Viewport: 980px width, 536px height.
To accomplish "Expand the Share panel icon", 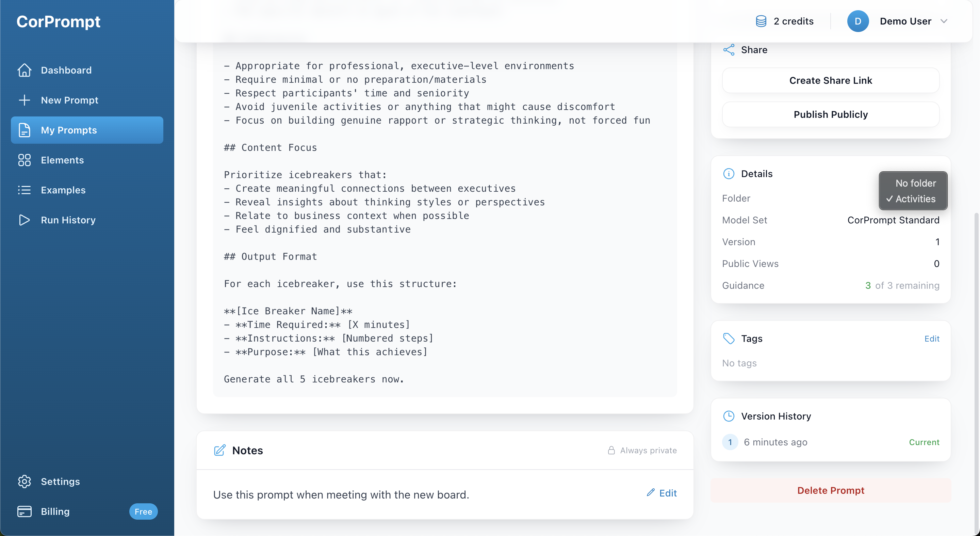I will (729, 49).
